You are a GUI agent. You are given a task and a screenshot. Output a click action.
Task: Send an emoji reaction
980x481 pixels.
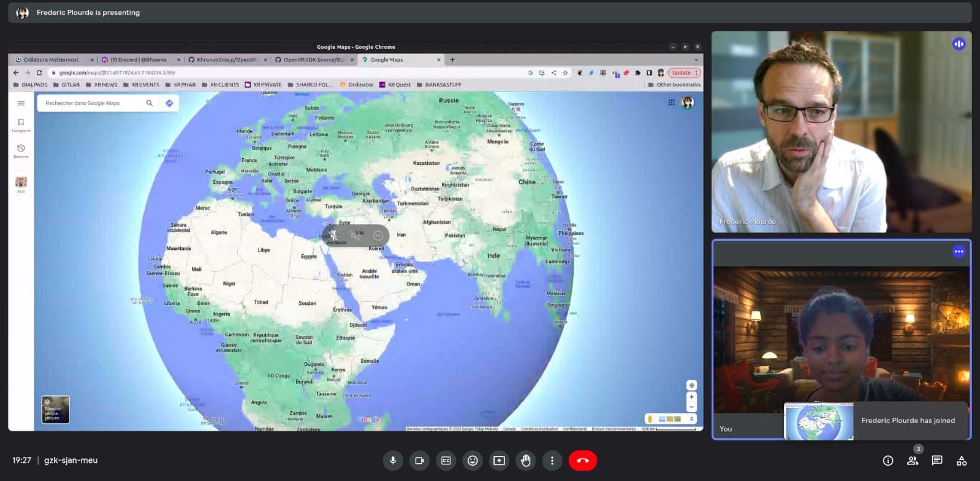pos(473,460)
